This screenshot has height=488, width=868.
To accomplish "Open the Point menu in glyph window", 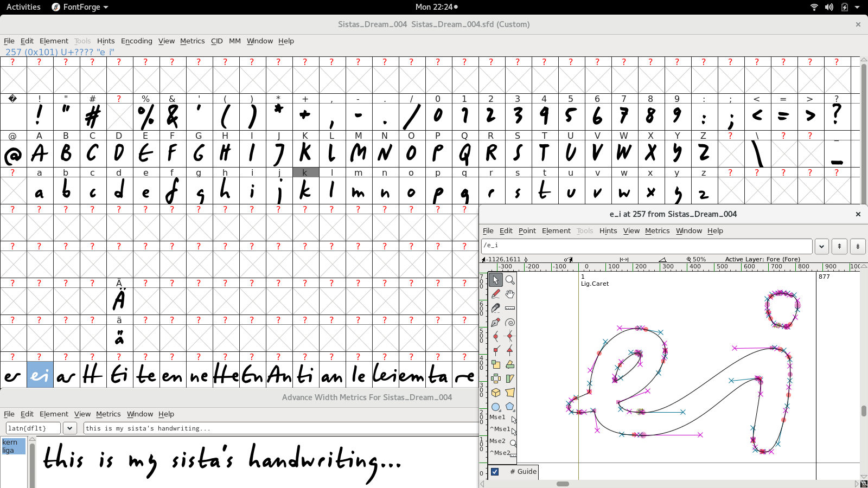I will [527, 231].
